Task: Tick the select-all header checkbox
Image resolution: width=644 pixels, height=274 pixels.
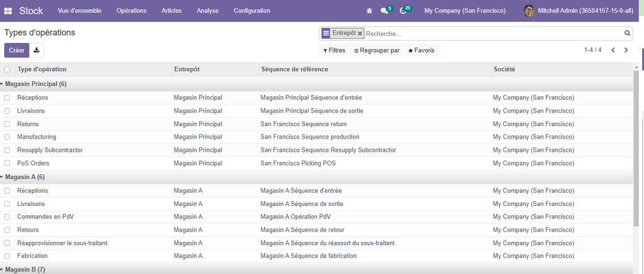Action: coord(8,69)
